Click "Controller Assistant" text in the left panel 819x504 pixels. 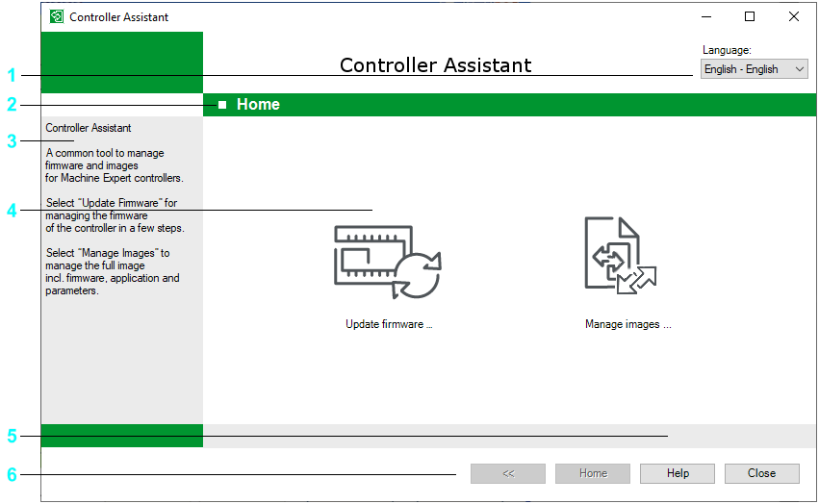pos(89,128)
